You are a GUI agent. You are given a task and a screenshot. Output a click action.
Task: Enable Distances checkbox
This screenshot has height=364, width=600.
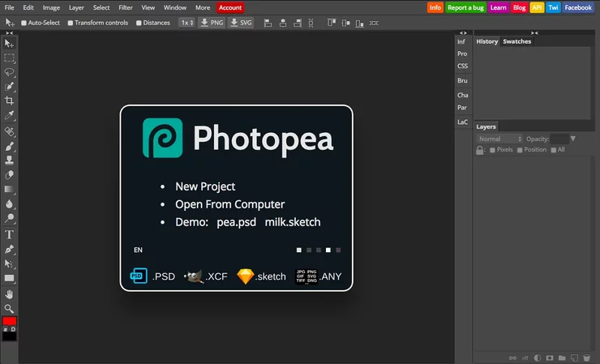tap(139, 23)
